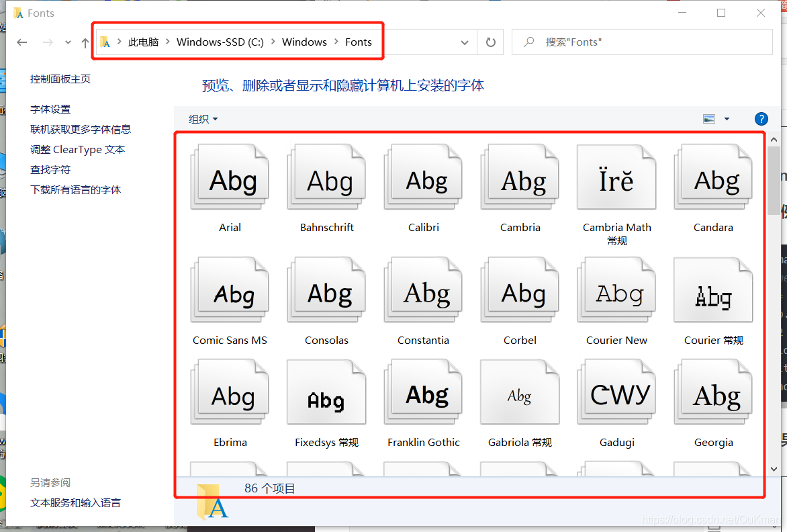
Task: Open 联机获取更多字体信息 link
Action: (x=81, y=130)
